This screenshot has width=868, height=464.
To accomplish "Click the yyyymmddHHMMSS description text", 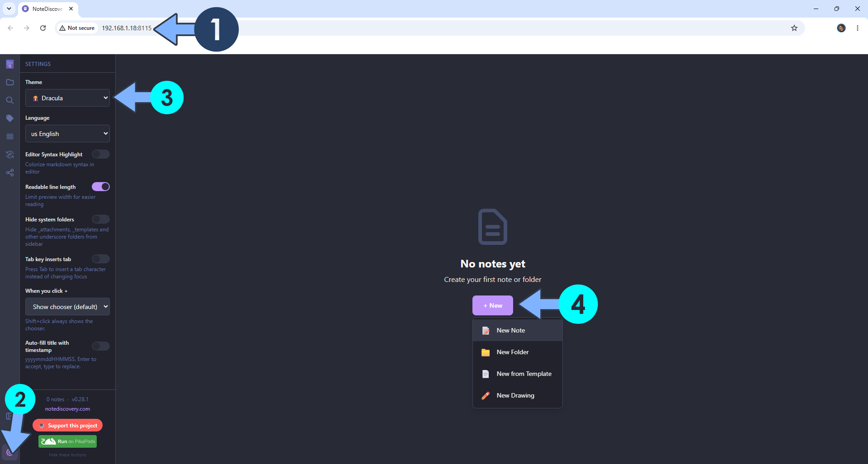I will tap(61, 363).
